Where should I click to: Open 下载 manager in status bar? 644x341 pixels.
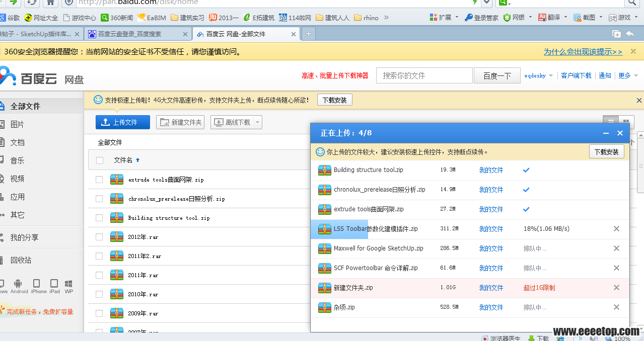(x=538, y=338)
